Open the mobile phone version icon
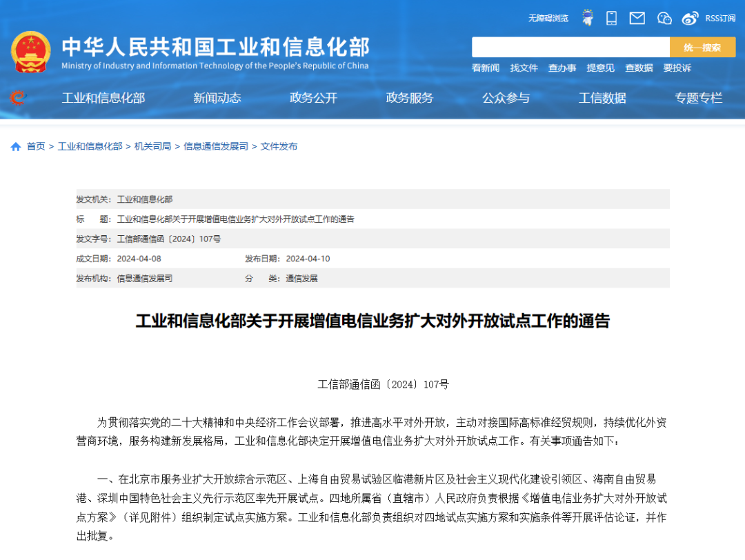The height and width of the screenshot is (560, 745). (x=611, y=18)
